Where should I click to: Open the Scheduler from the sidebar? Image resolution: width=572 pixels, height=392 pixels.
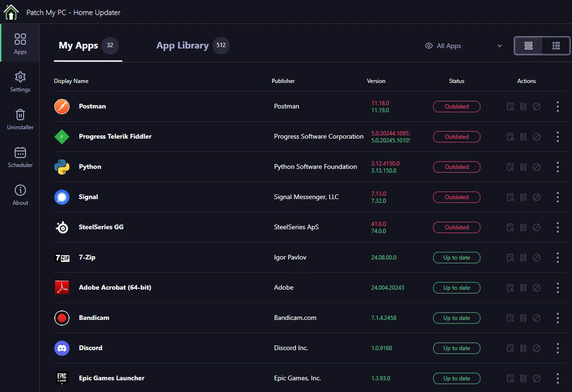coord(20,157)
